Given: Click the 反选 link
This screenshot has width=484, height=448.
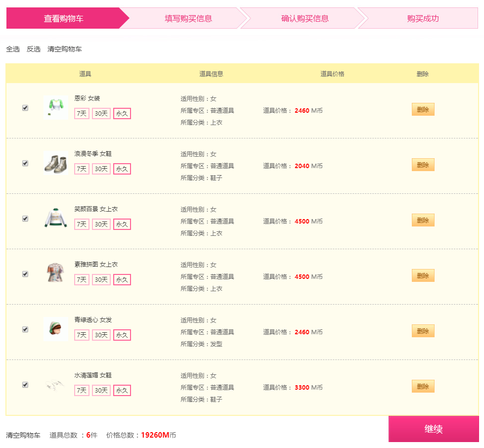Looking at the screenshot, I should coord(34,49).
